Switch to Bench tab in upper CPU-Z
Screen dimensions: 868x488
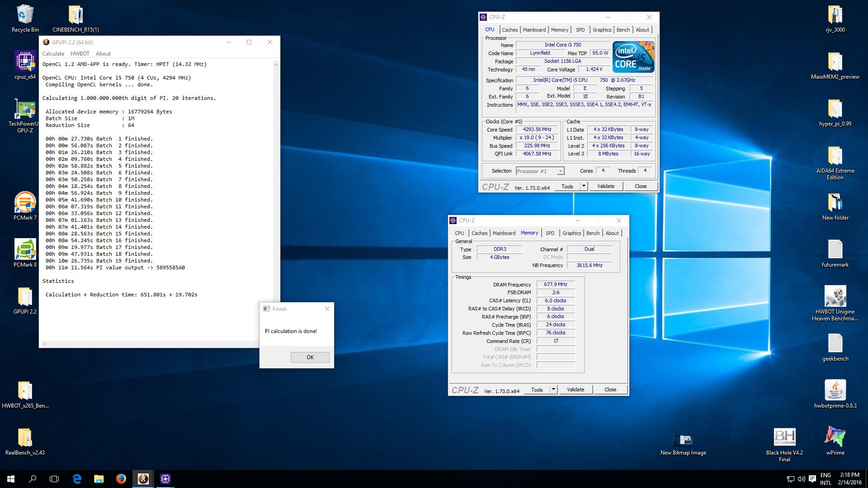[623, 30]
